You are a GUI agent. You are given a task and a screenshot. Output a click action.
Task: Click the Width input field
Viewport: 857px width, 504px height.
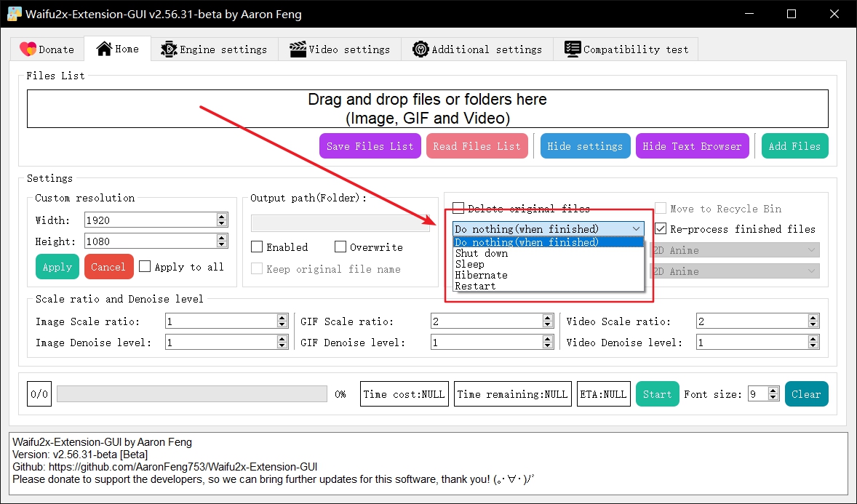point(151,220)
